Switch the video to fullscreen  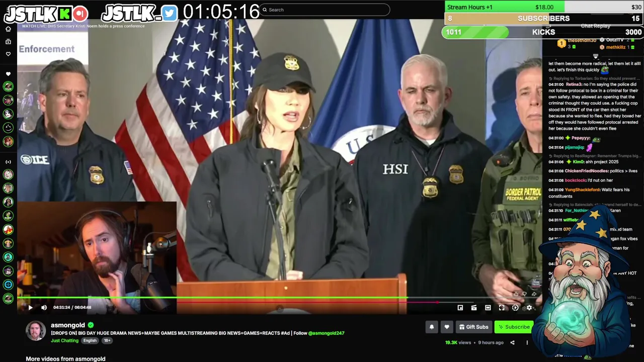[x=501, y=308]
